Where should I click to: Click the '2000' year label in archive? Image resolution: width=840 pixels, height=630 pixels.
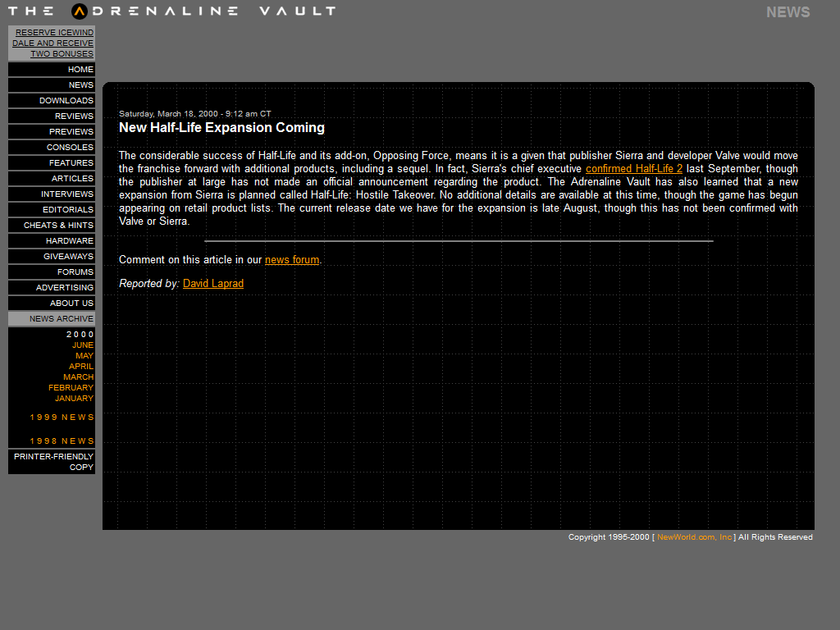[x=80, y=335]
